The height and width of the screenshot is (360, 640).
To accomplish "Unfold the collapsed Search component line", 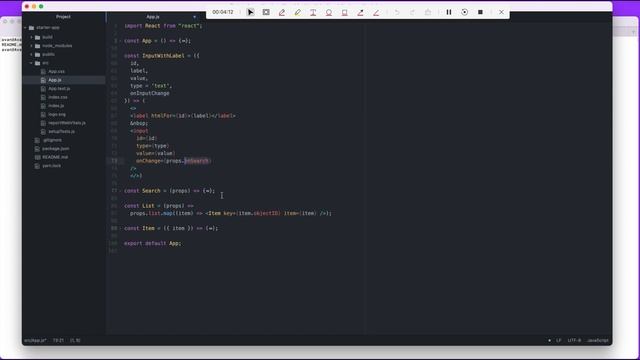I will [x=121, y=191].
